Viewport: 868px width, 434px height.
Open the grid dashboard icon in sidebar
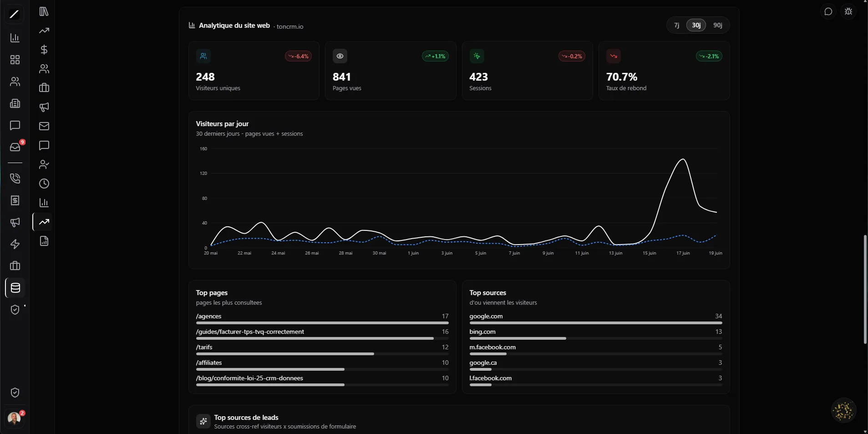coord(15,60)
